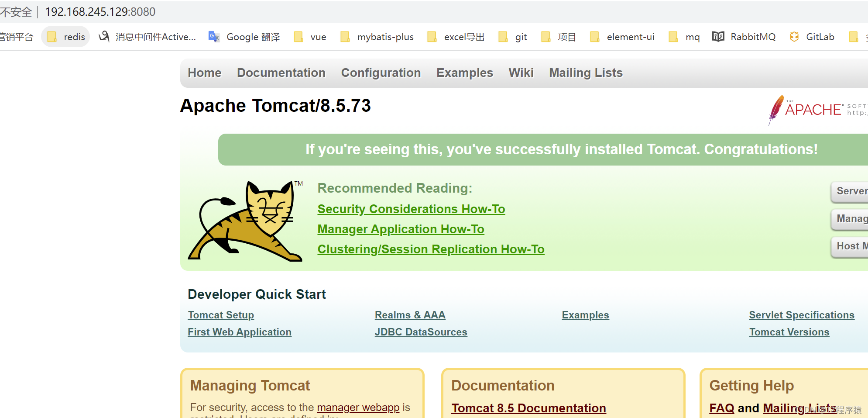The width and height of the screenshot is (868, 418).
Task: Open the Realms & AAA link
Action: (410, 315)
